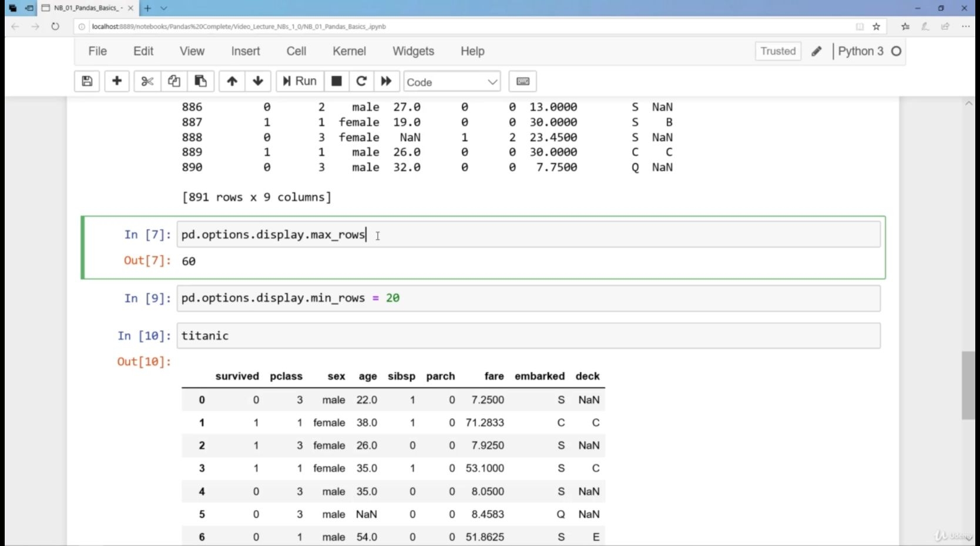Open the Insert menu
Viewport: 980px width, 546px height.
click(x=246, y=51)
